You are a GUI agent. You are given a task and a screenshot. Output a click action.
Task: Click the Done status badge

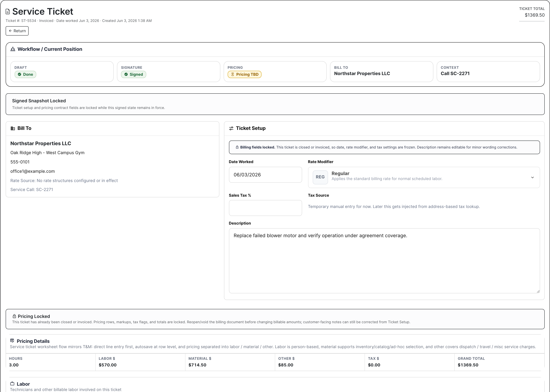pos(25,74)
